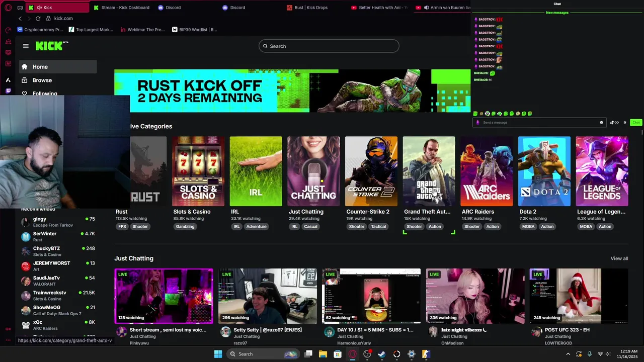Open SerWinter in recommended channels
The image size is (644, 362).
click(x=58, y=237)
